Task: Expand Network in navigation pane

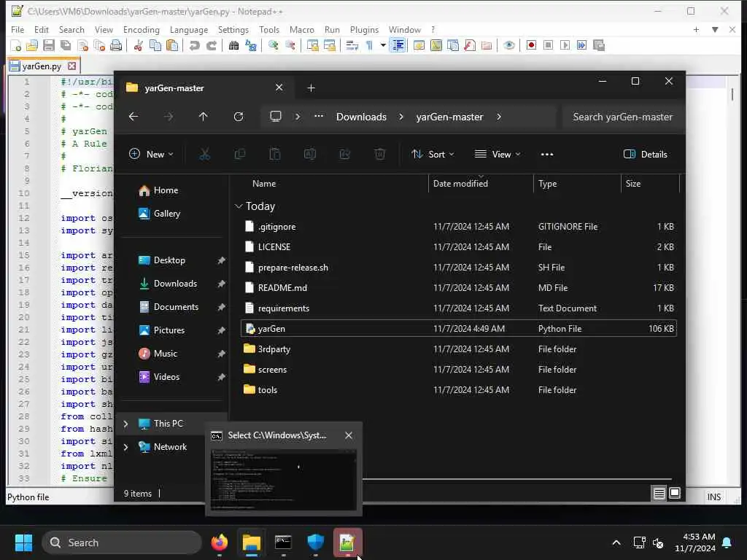Action: pos(125,447)
